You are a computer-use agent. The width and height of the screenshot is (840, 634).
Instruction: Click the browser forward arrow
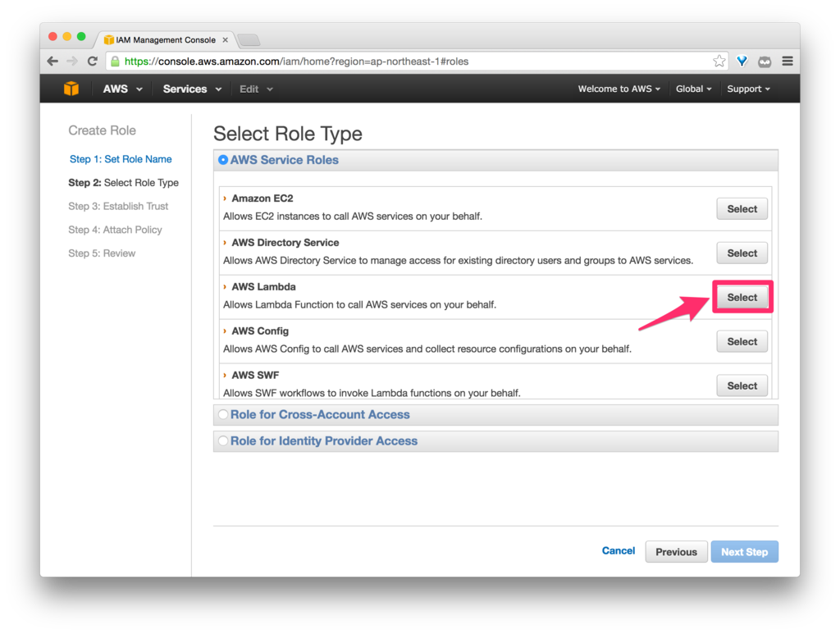click(x=72, y=61)
